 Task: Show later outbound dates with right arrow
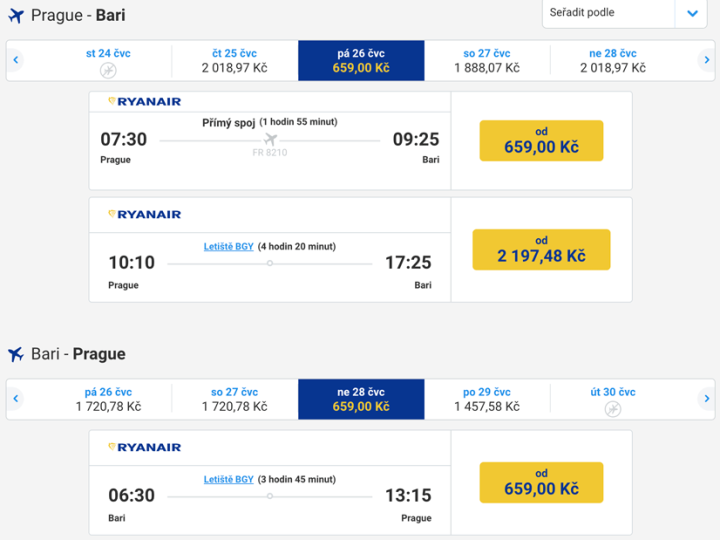[706, 60]
